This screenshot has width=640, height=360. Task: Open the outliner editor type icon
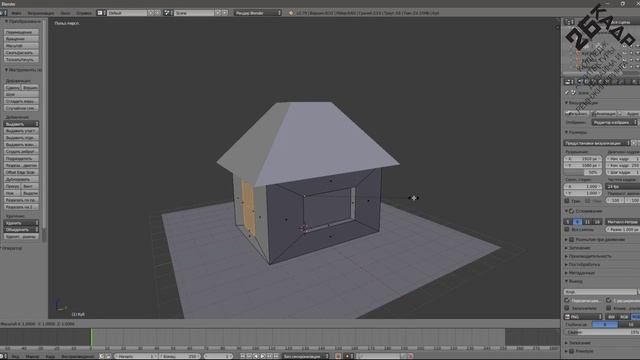(569, 22)
